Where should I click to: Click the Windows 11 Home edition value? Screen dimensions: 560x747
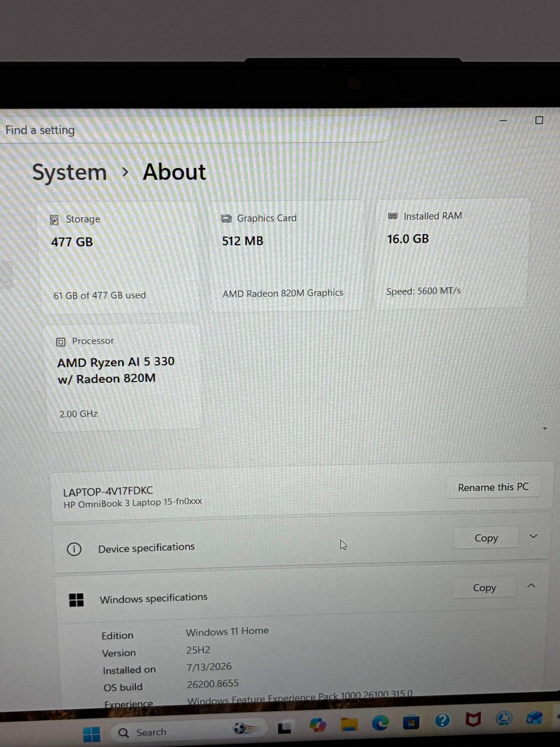pos(227,631)
